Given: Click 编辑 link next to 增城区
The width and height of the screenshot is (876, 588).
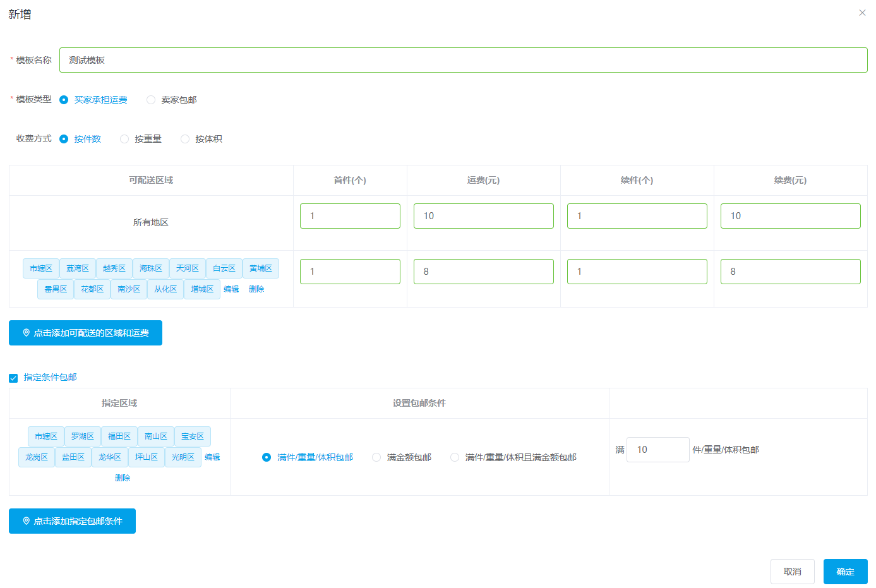Looking at the screenshot, I should (231, 289).
